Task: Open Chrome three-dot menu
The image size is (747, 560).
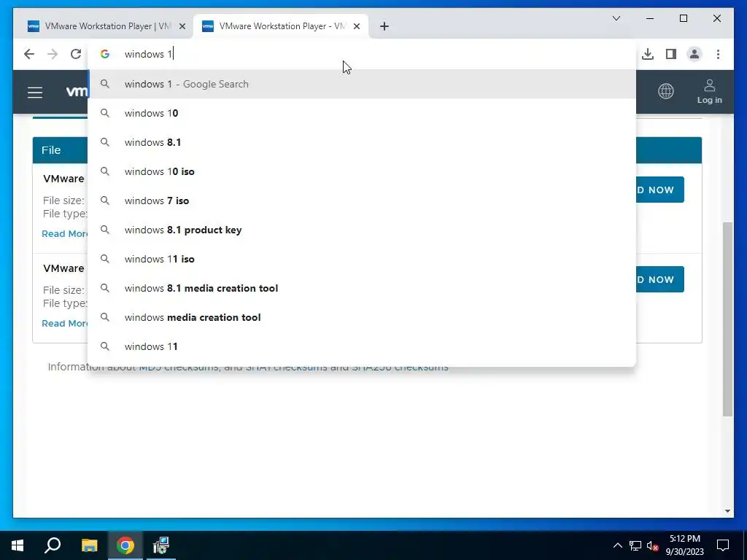Action: (718, 54)
